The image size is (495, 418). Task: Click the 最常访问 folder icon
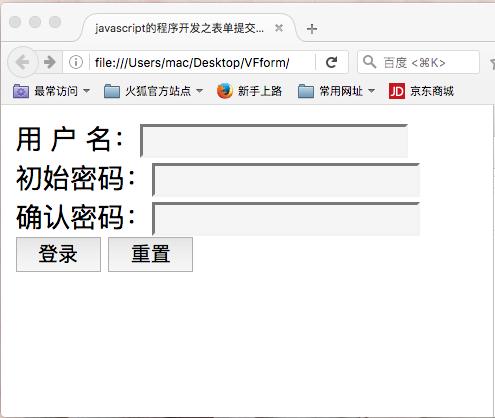click(x=21, y=91)
